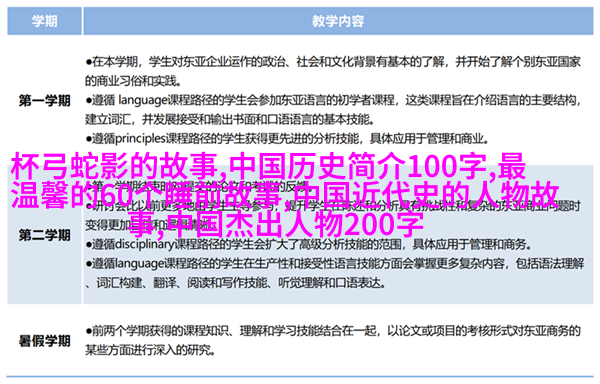Click the 学期 column header
Image resolution: width=600 pixels, height=384 pixels.
[x=44, y=21]
